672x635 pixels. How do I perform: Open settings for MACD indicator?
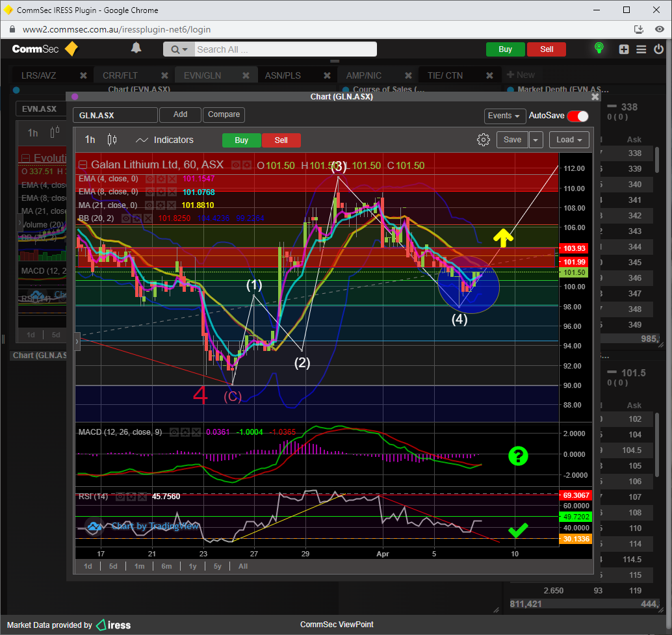click(x=185, y=432)
